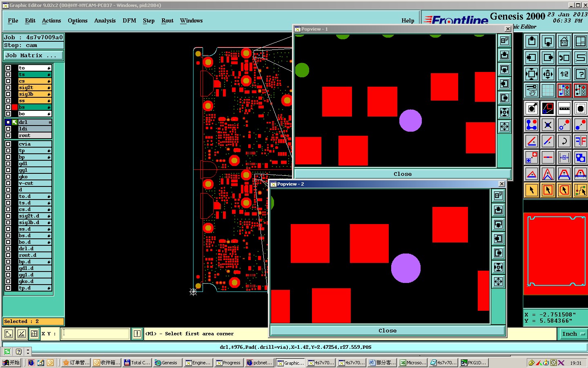This screenshot has width=588, height=368.
Task: Open the Edit menu
Action: [x=30, y=20]
